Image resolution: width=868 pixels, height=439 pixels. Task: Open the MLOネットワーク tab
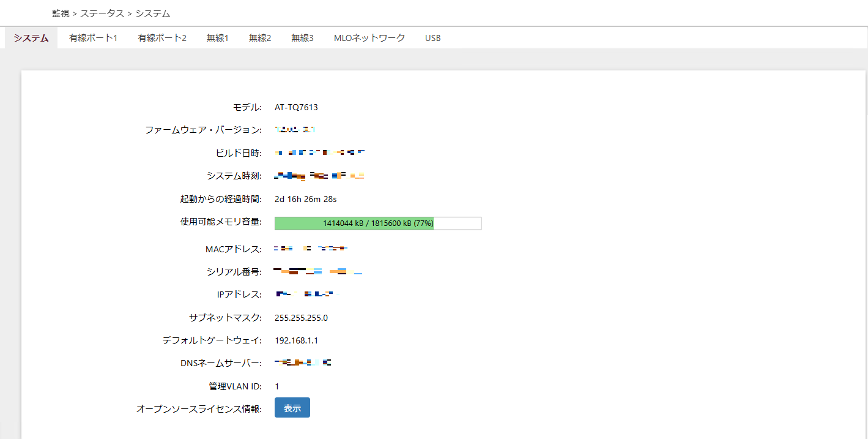[x=369, y=38]
